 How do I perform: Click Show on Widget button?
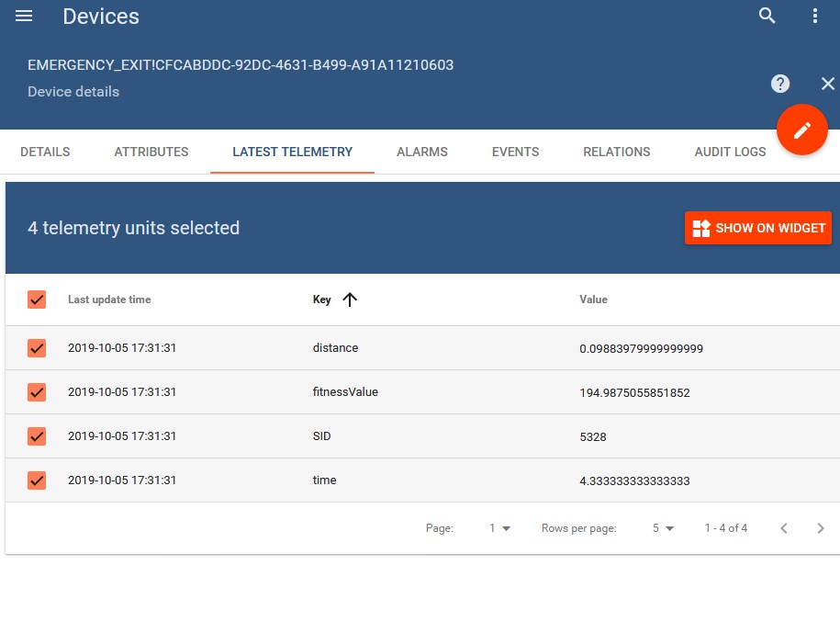(758, 228)
